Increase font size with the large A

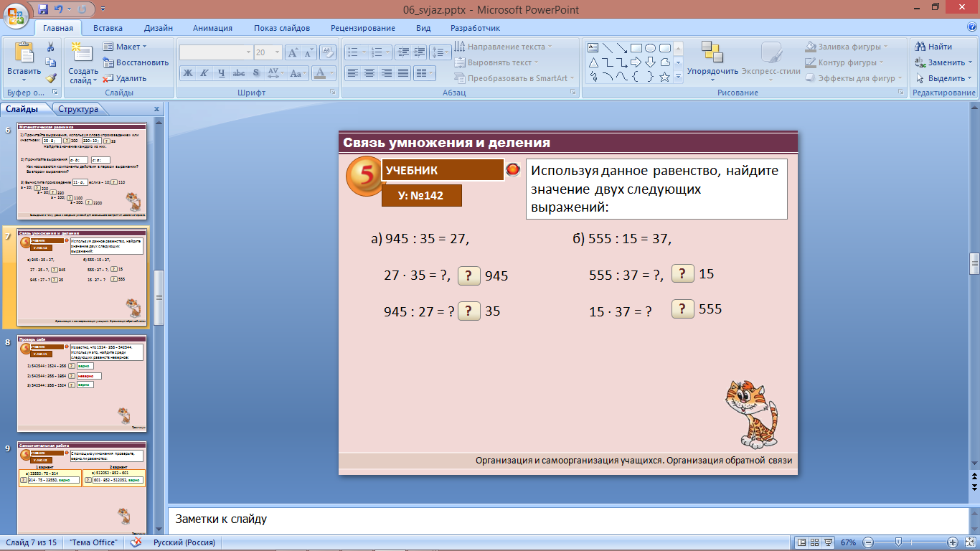pyautogui.click(x=293, y=52)
